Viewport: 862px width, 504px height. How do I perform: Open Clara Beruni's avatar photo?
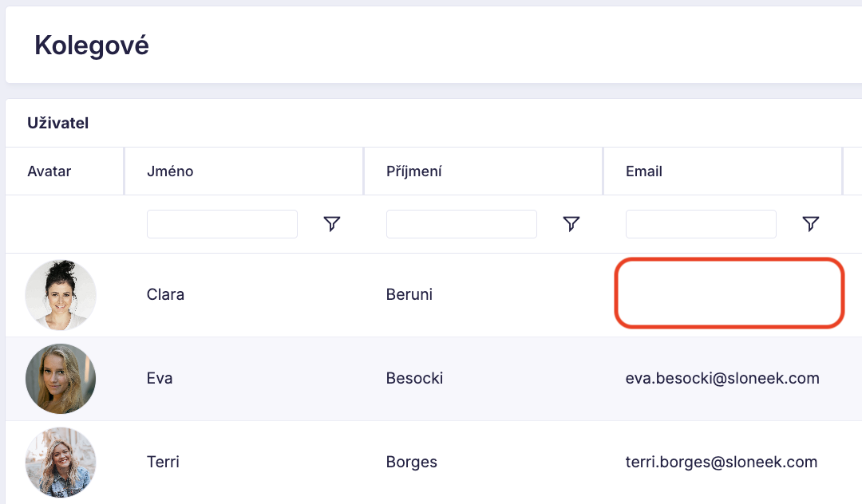(61, 295)
